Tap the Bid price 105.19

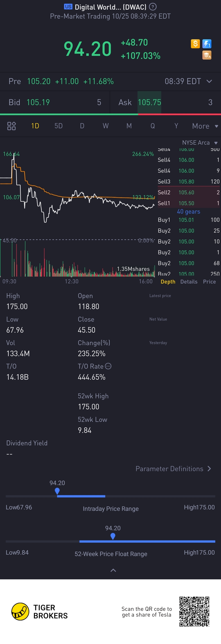point(38,102)
